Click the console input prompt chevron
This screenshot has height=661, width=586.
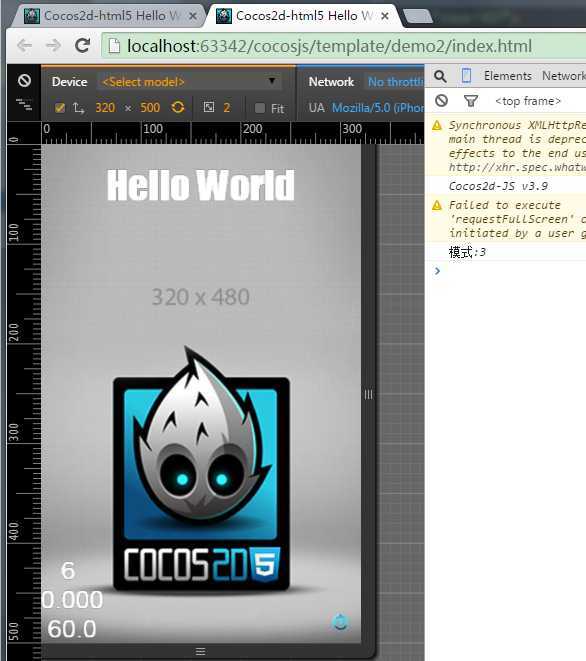[437, 271]
